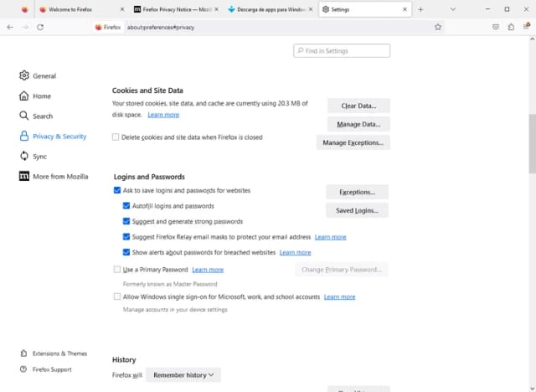Uncheck Suggest and generate strong passwords
Image resolution: width=536 pixels, height=392 pixels.
point(126,221)
